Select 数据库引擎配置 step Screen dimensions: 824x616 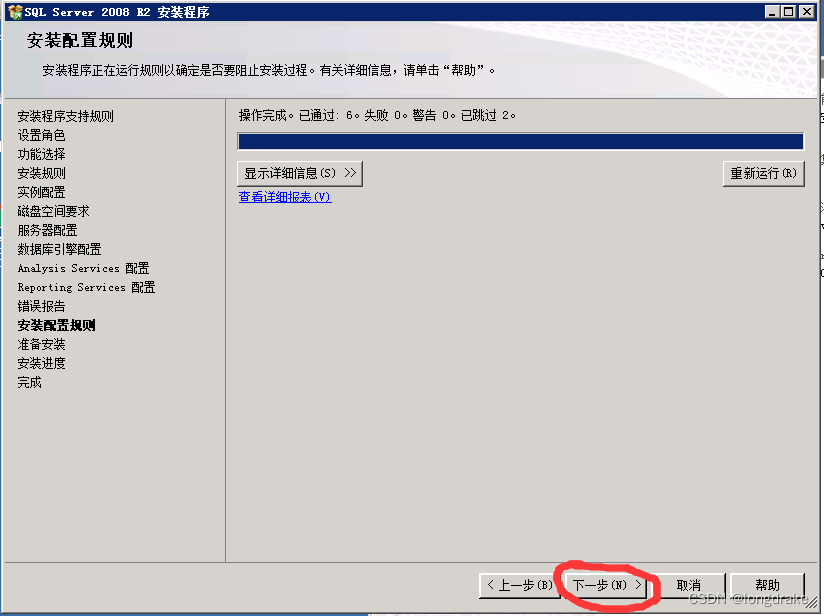click(58, 248)
